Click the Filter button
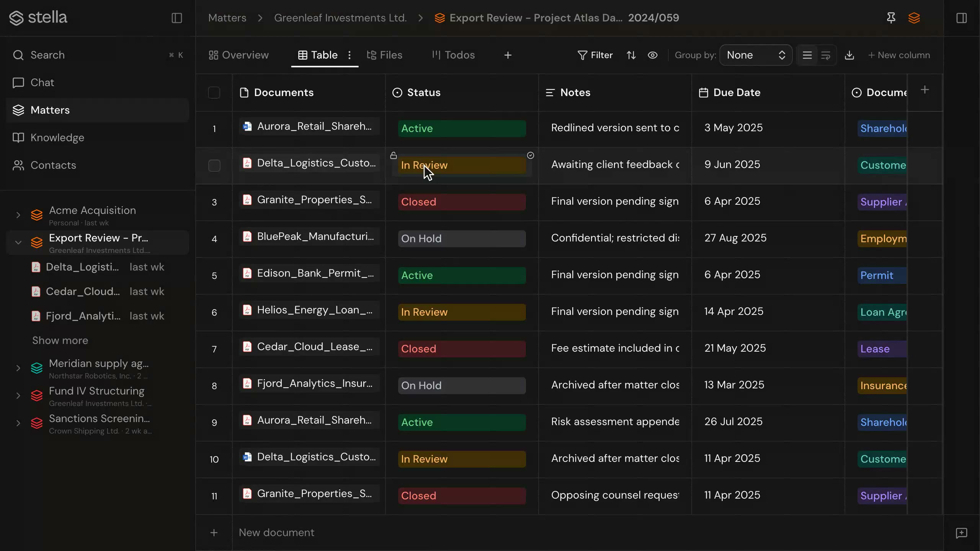The width and height of the screenshot is (980, 551). pyautogui.click(x=595, y=55)
